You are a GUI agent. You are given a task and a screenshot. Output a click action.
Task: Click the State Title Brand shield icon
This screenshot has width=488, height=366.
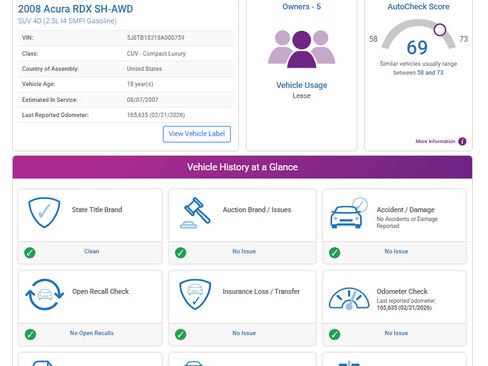(x=44, y=212)
